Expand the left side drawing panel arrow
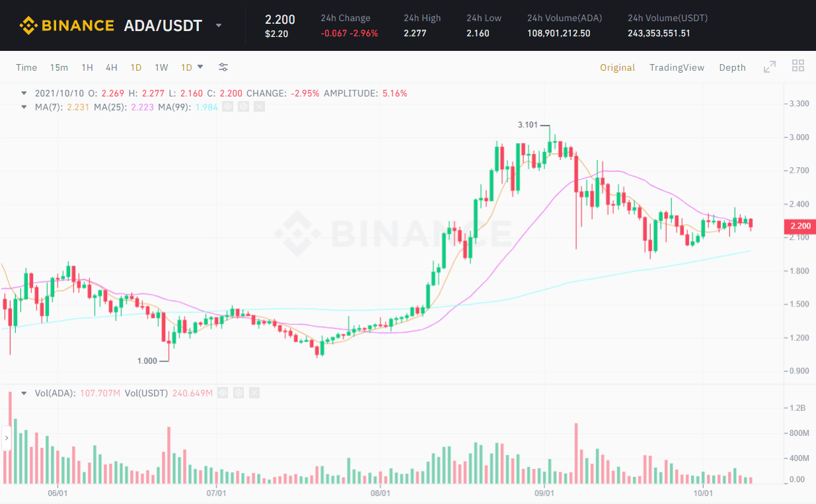Viewport: 816px width, 504px height. pyautogui.click(x=7, y=438)
